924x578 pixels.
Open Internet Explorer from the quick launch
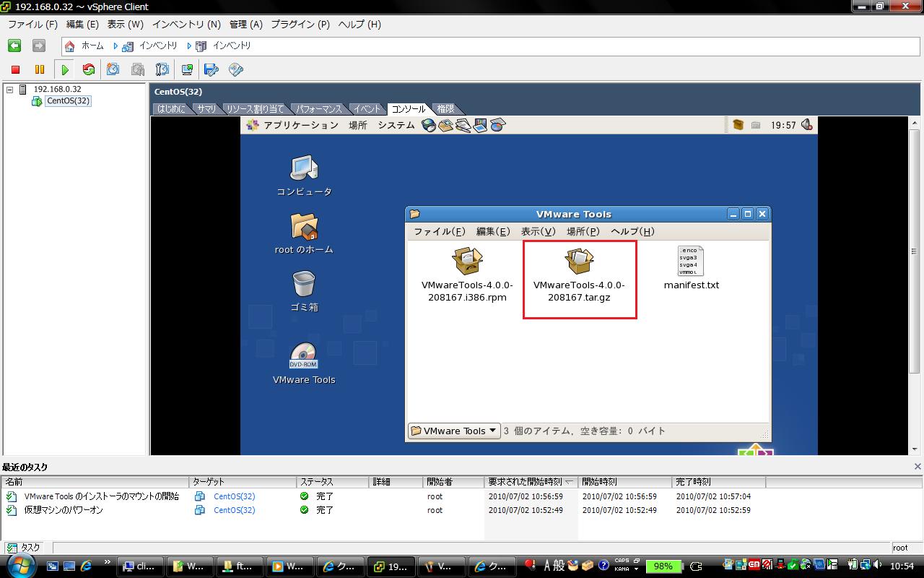(86, 566)
